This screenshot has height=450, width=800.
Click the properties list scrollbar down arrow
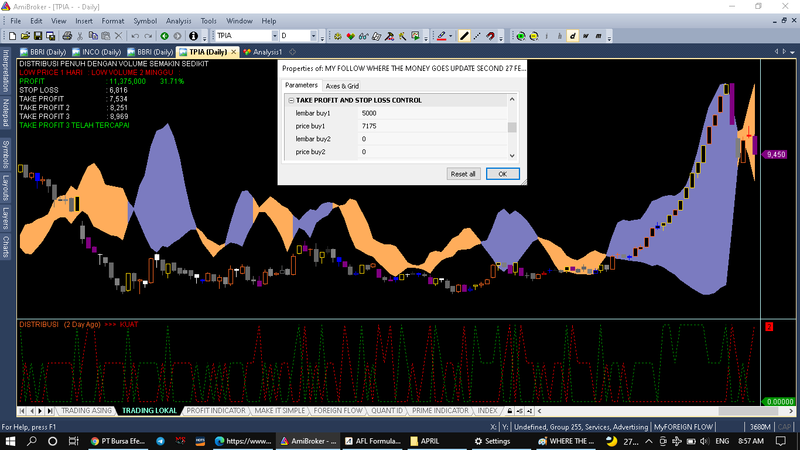(512, 156)
